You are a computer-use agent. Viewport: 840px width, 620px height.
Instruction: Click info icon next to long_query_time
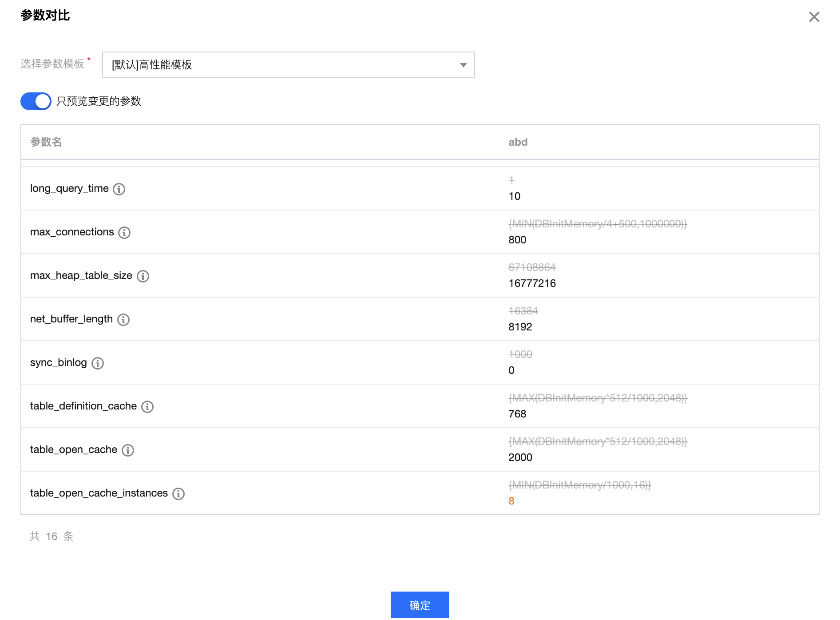[119, 189]
